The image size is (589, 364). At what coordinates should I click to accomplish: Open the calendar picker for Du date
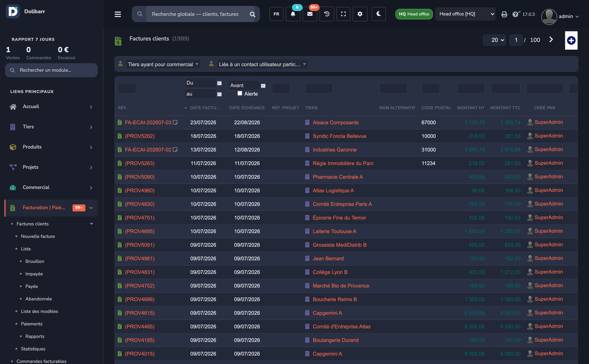[x=219, y=83]
